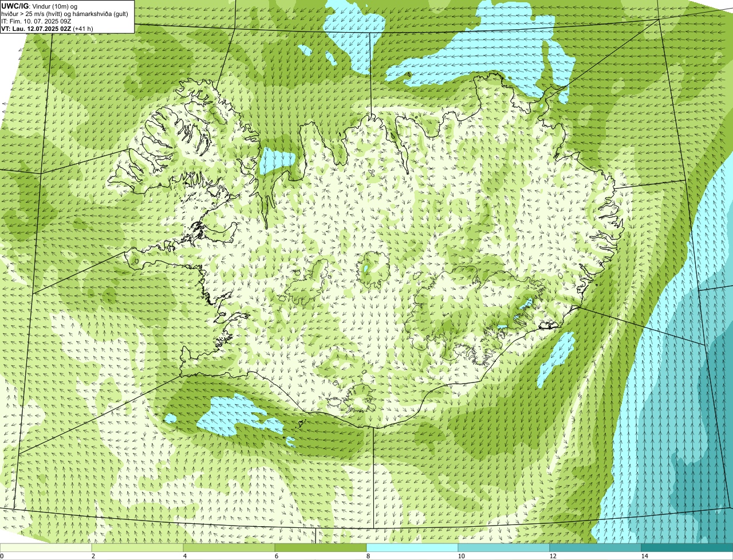Click the "IT: Fim. 10. 07. 2025 09Z" line
733x560 pixels.
pos(36,21)
